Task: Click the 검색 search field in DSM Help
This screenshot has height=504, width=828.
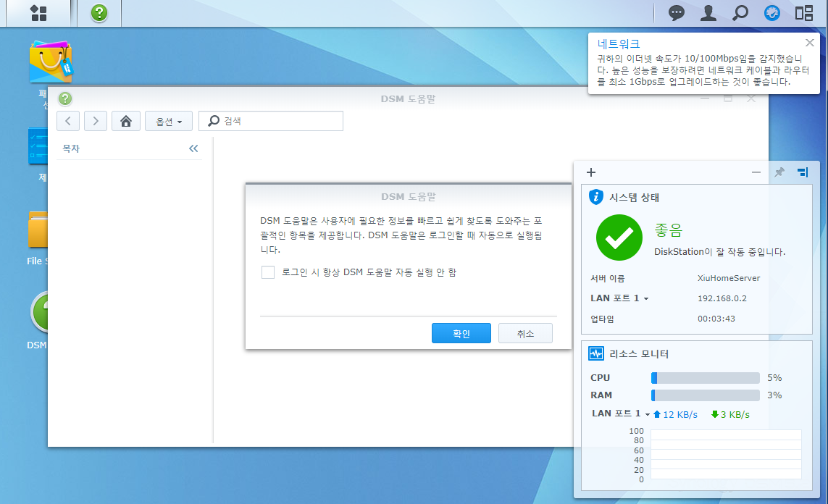Action: pos(271,121)
